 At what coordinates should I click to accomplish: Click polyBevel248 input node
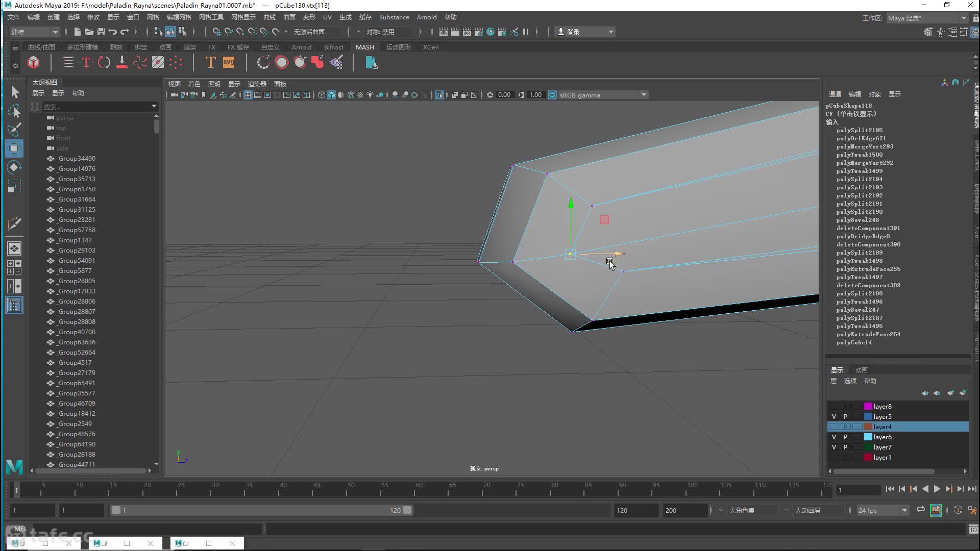pos(857,220)
